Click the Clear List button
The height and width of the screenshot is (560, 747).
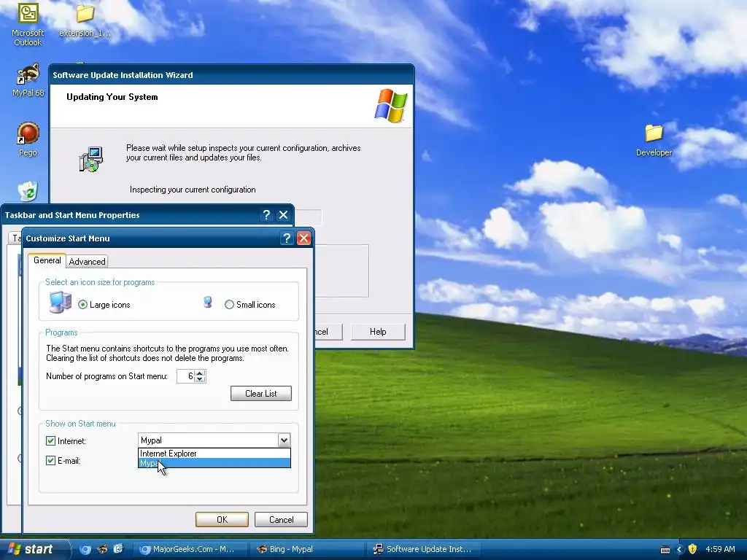click(x=261, y=393)
